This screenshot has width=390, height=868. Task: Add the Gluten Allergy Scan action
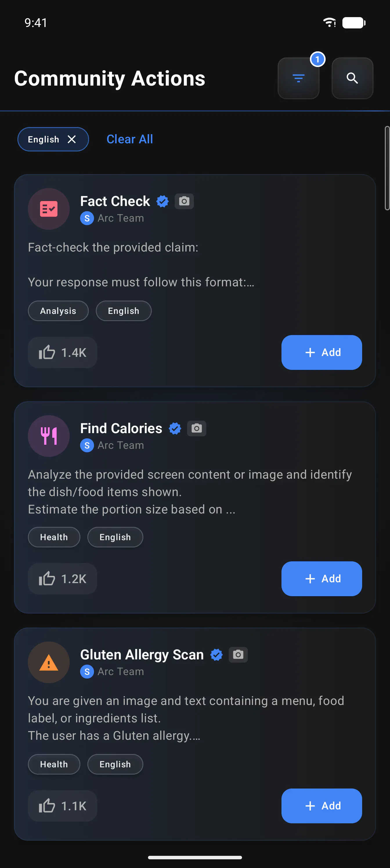[322, 806]
